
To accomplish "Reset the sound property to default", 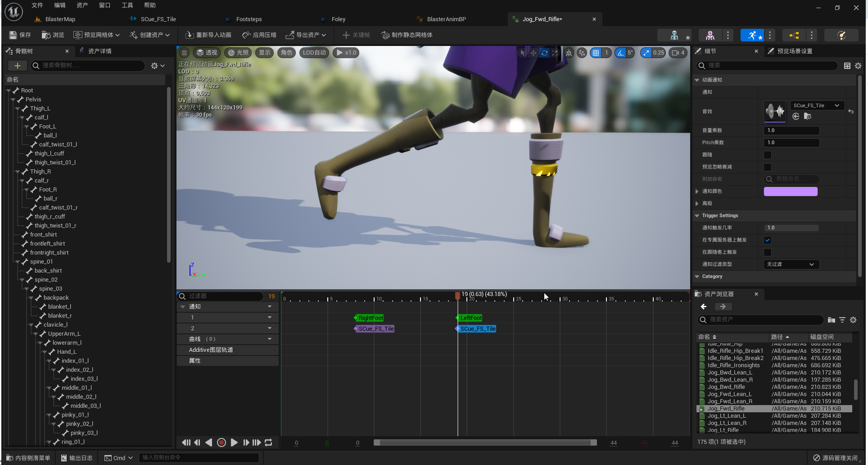I will coord(850,111).
